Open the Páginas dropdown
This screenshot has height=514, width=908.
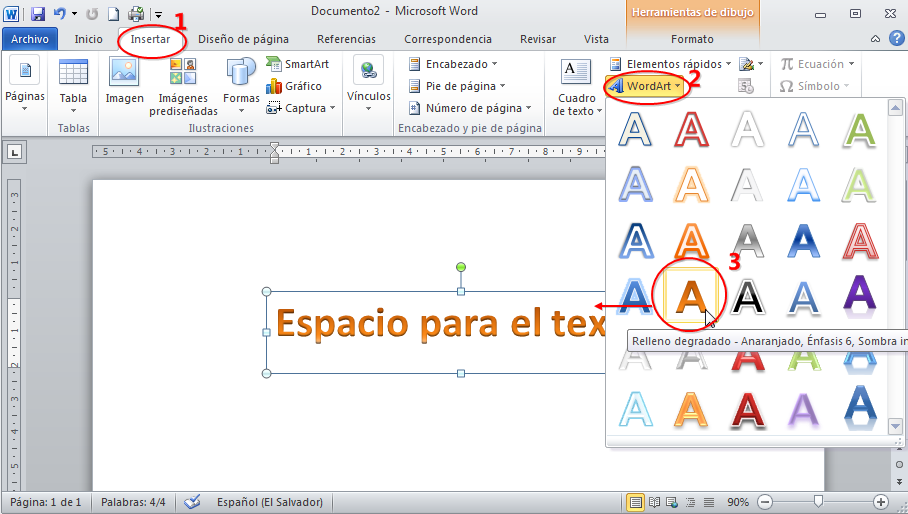25,84
